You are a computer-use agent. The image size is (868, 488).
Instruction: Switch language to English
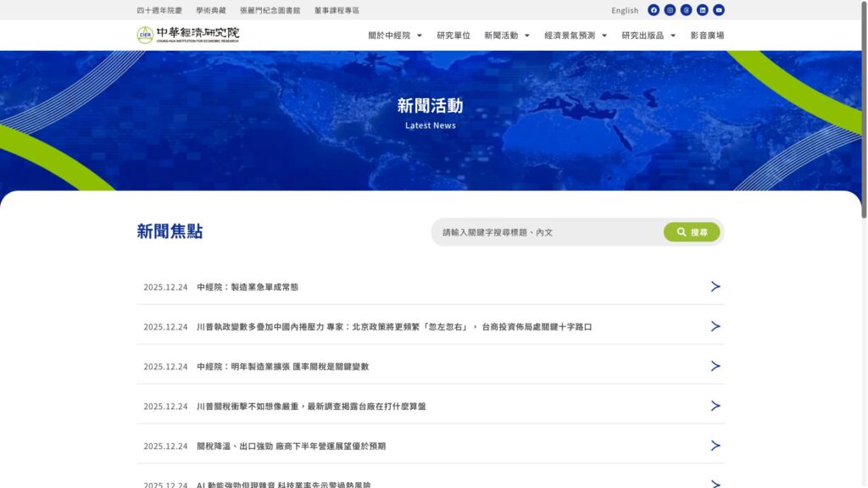click(x=625, y=10)
